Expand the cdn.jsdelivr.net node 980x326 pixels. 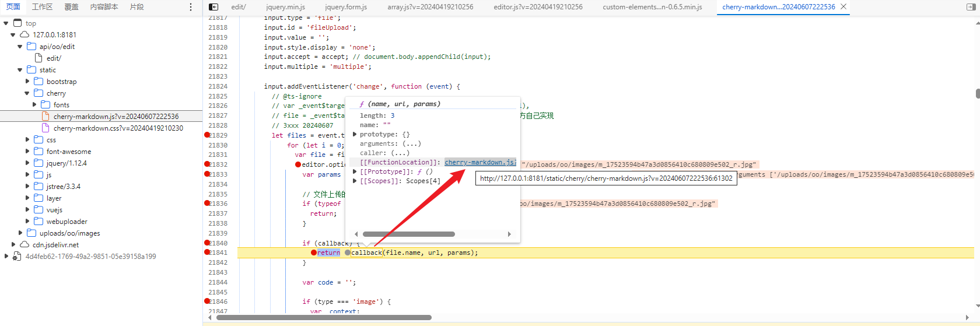coord(13,245)
